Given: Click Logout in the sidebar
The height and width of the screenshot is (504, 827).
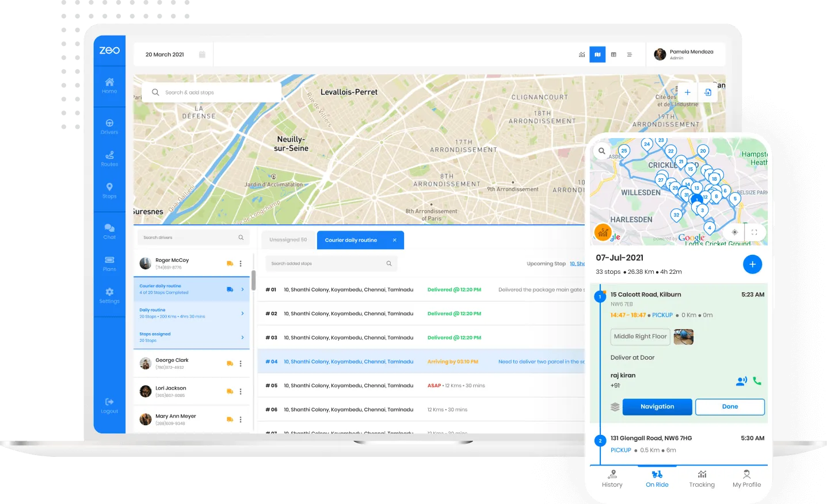Looking at the screenshot, I should [109, 406].
